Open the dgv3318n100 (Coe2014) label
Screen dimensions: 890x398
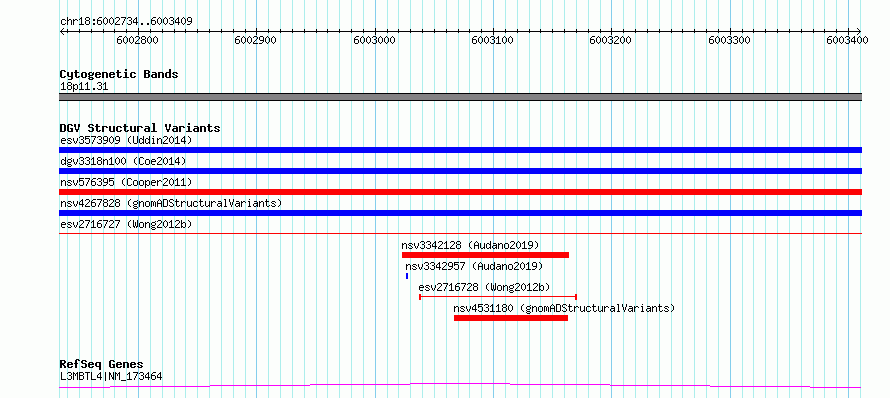[x=123, y=161]
